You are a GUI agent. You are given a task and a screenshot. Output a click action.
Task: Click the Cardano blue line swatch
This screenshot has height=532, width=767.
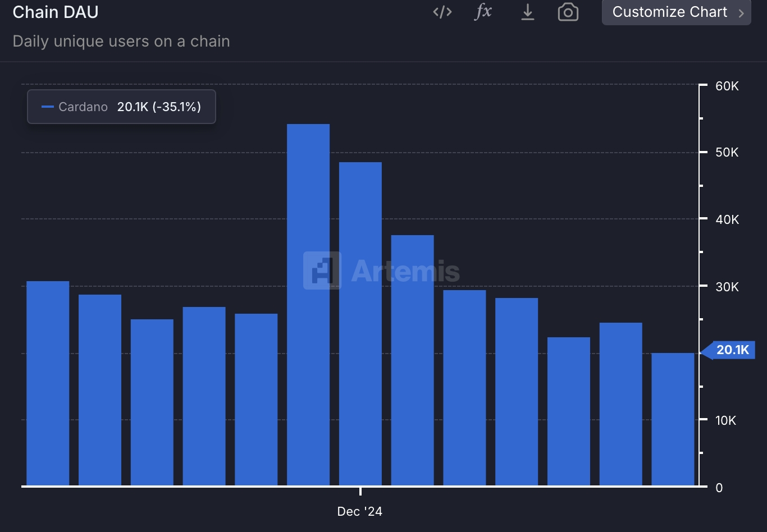(48, 107)
